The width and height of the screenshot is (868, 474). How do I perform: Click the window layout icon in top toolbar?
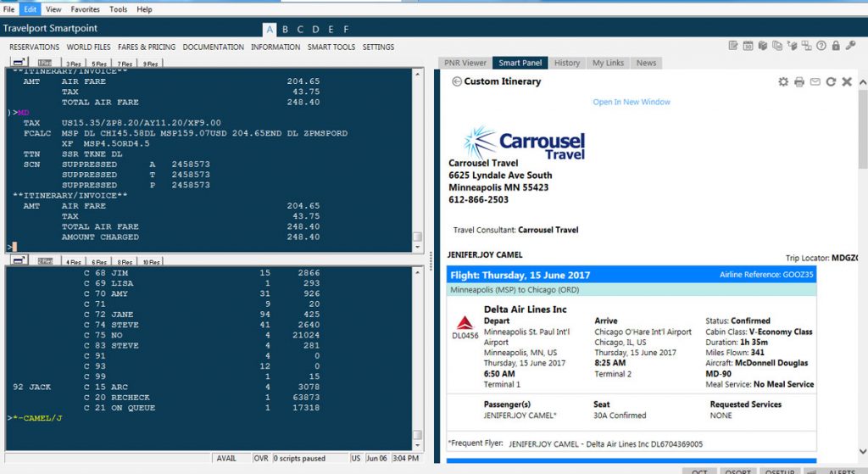tap(807, 46)
